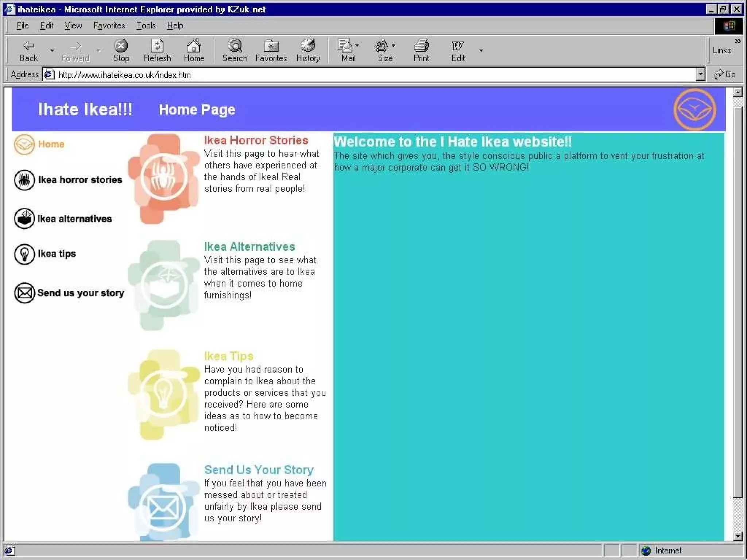Click the spider icon in sidebar

coord(24,180)
